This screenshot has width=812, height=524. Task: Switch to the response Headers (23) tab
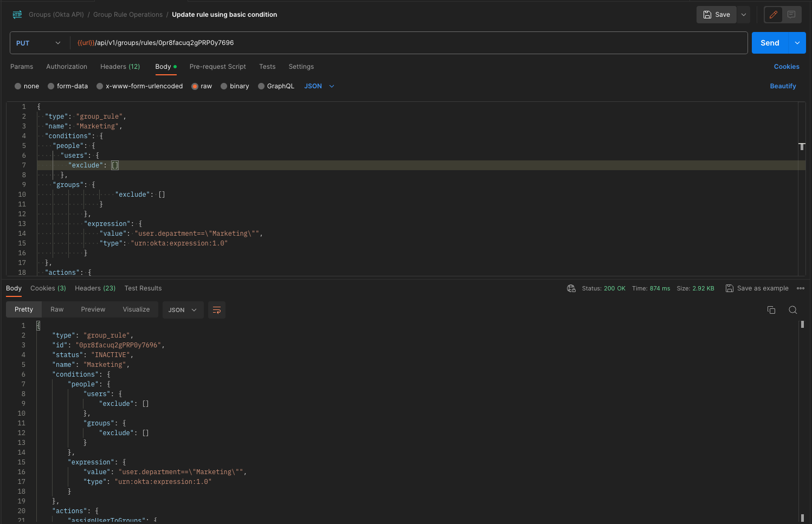point(95,288)
